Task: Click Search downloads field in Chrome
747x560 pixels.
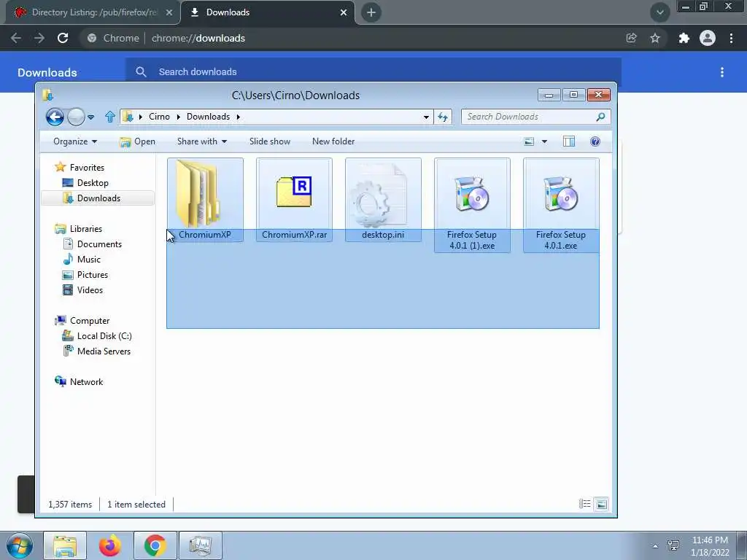Action: [x=373, y=72]
